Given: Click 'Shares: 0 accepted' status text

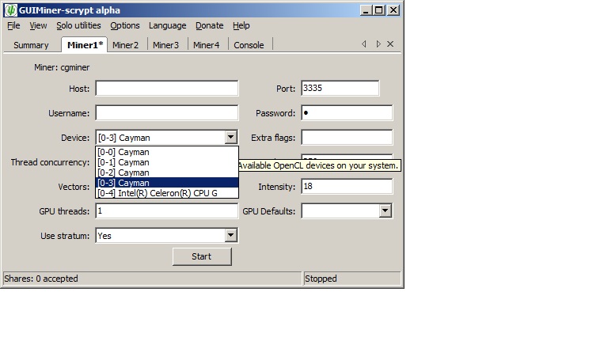Looking at the screenshot, I should [41, 279].
